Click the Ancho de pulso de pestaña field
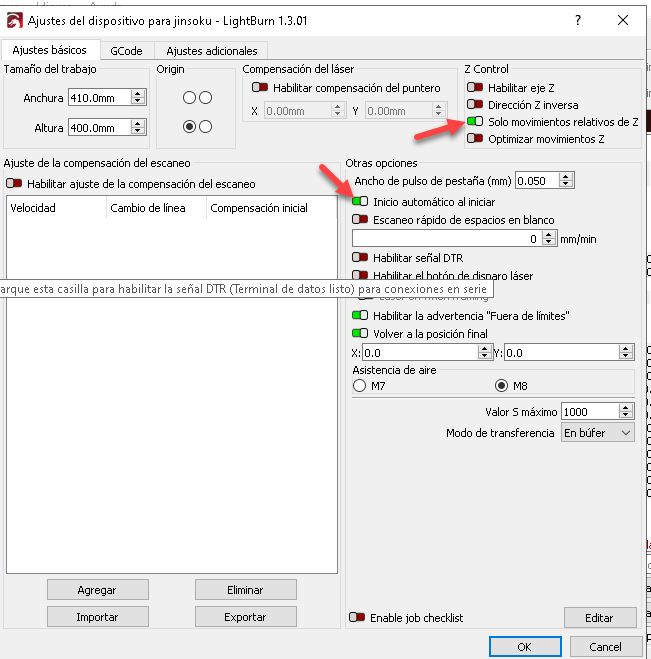The width and height of the screenshot is (651, 659). coord(537,181)
